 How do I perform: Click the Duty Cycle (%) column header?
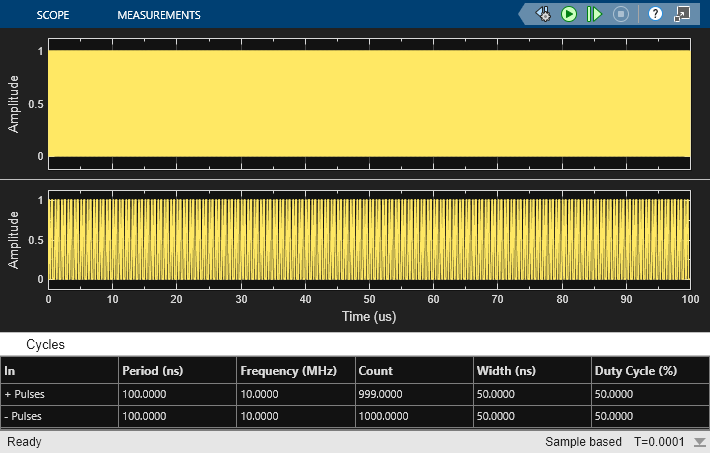pos(635,371)
